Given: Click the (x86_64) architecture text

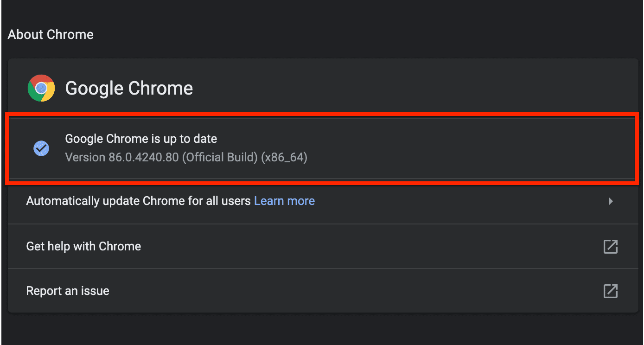Looking at the screenshot, I should [x=284, y=158].
